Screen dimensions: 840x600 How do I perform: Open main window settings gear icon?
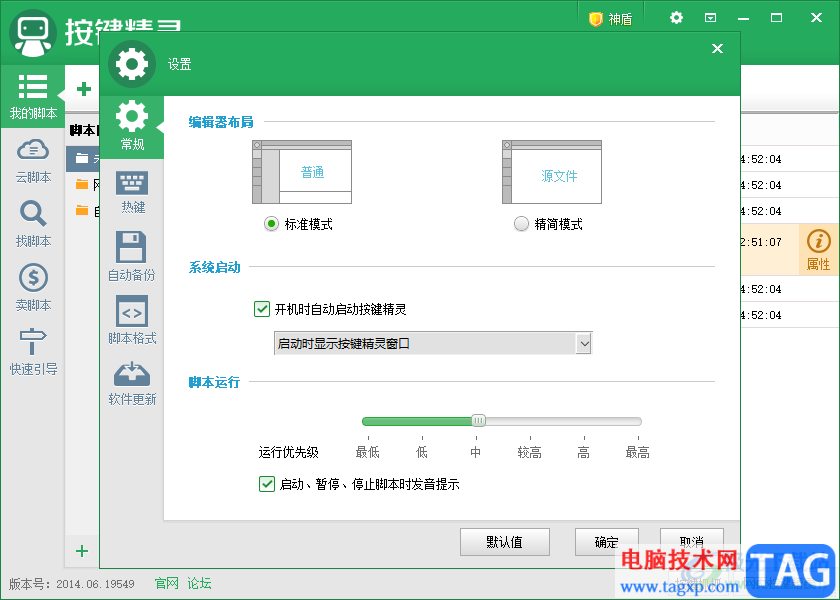click(676, 18)
